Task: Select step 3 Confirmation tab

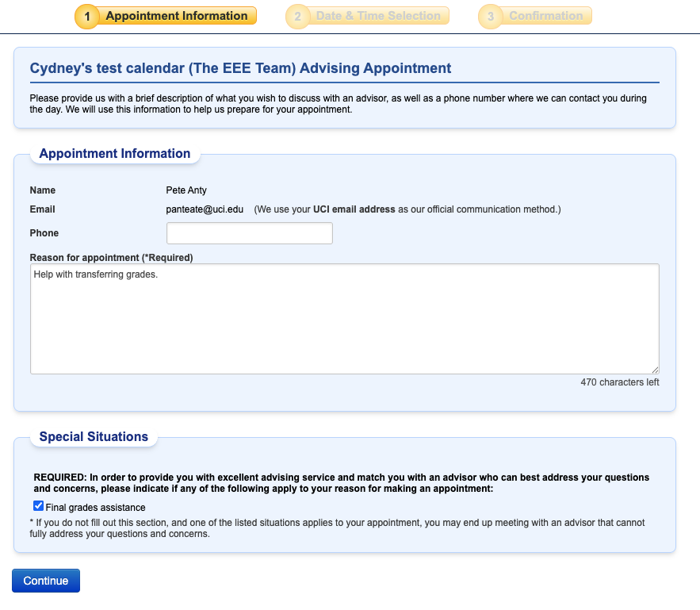Action: point(535,16)
